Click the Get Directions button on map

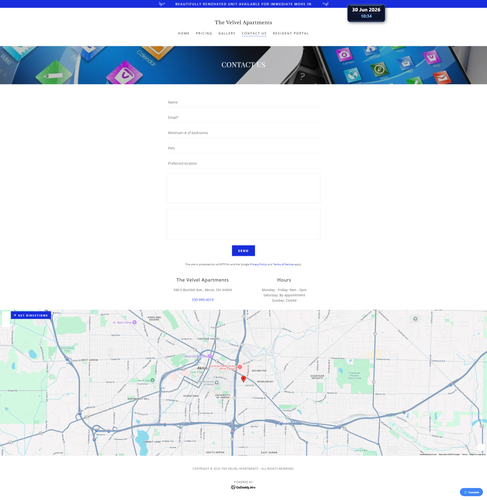click(x=31, y=315)
